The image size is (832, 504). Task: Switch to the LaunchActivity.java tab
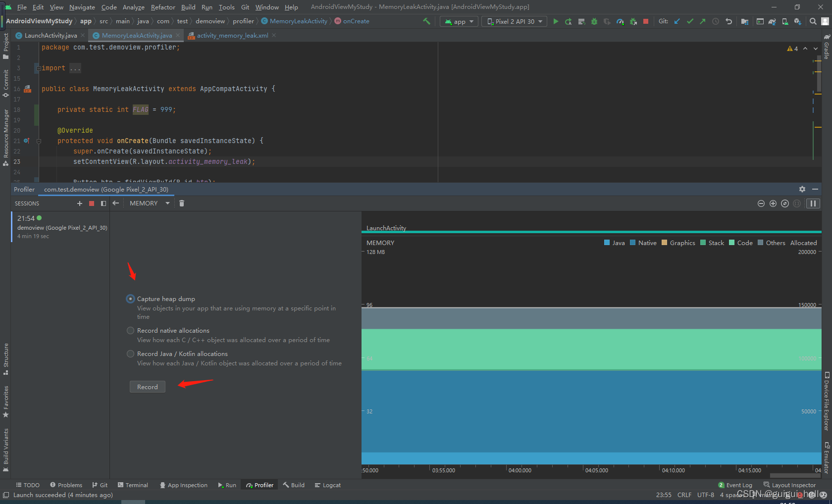click(51, 36)
